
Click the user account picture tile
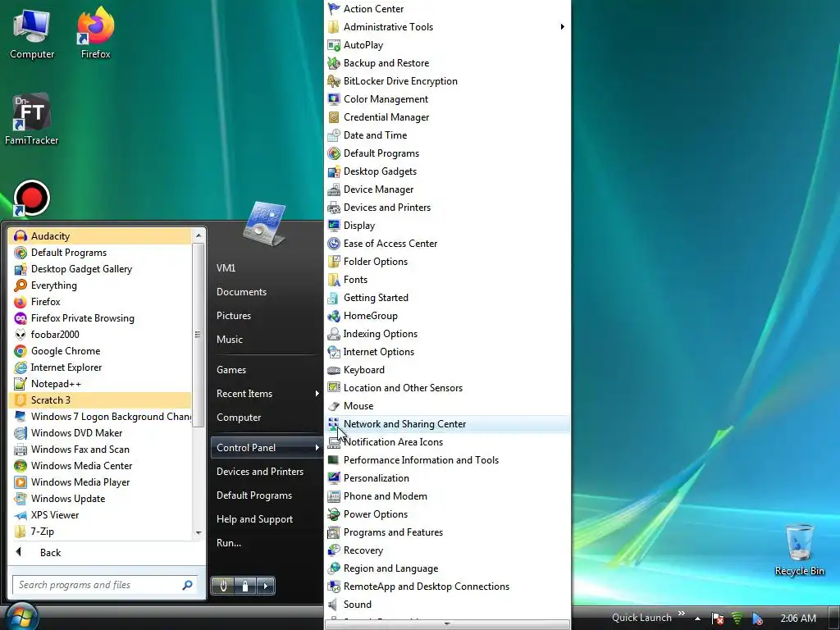(x=265, y=223)
